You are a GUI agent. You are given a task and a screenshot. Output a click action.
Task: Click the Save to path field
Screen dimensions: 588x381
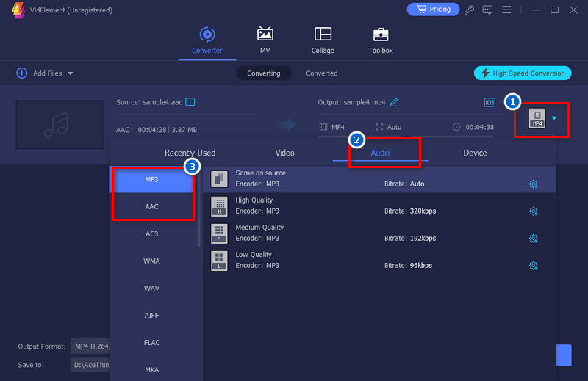point(90,365)
